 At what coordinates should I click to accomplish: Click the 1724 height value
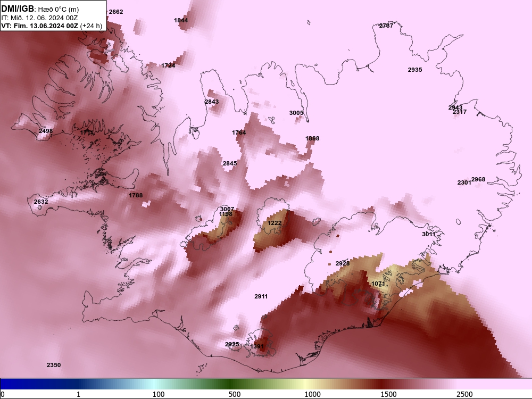click(x=168, y=66)
